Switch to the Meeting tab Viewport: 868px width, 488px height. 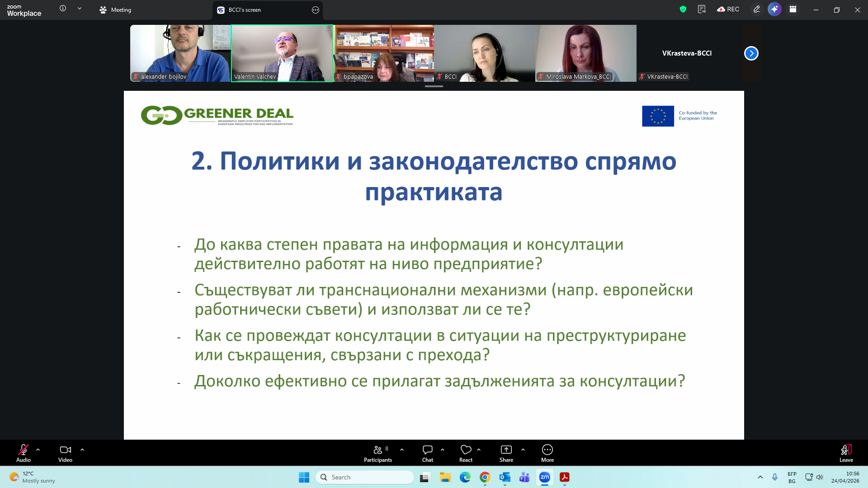[115, 10]
